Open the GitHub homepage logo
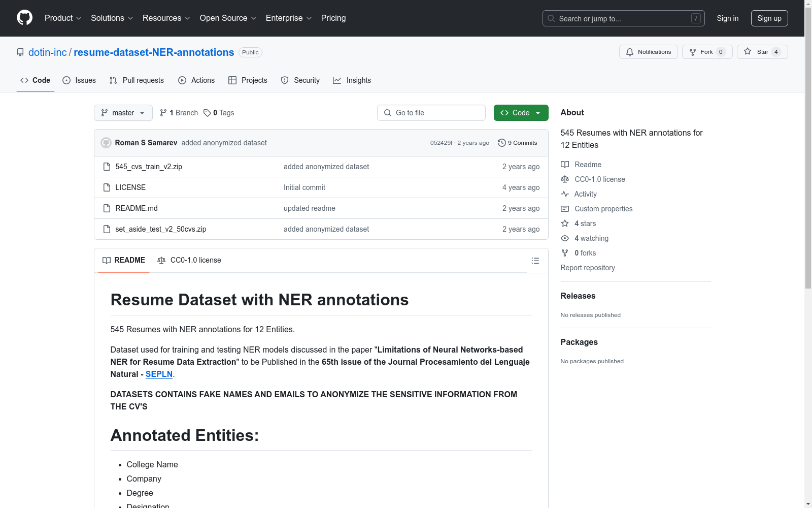 [24, 18]
